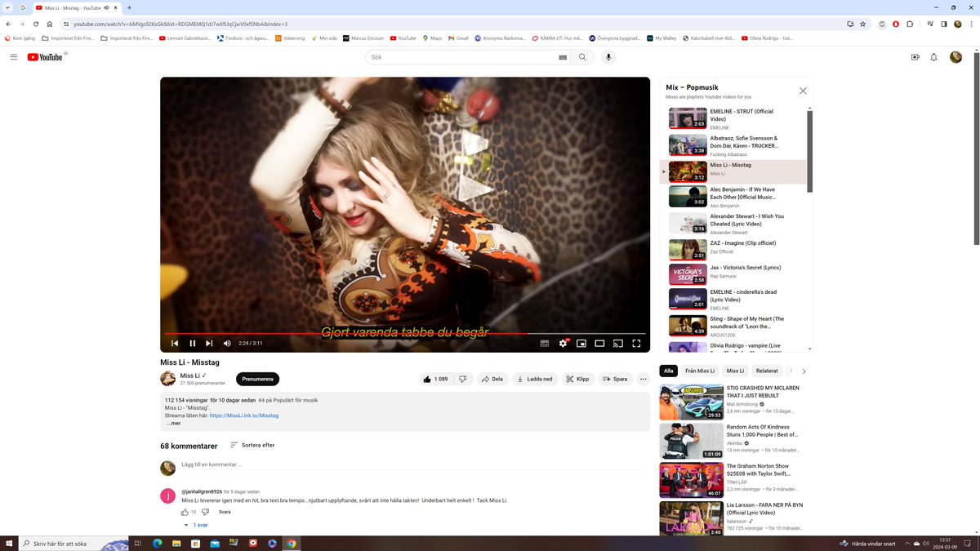Open the Sortera efter comment sorting
Screen dimensions: 980x551
(252, 445)
